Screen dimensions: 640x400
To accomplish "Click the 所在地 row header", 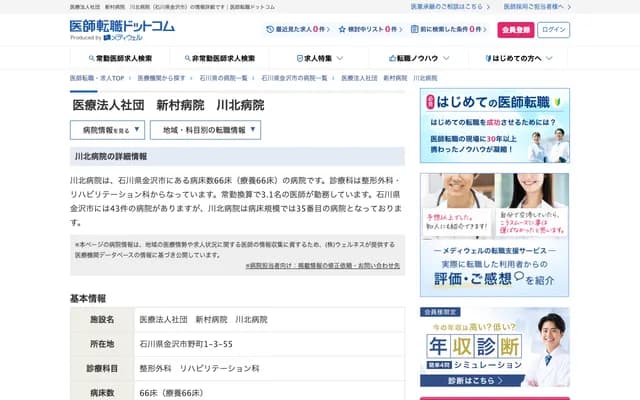I will point(102,344).
